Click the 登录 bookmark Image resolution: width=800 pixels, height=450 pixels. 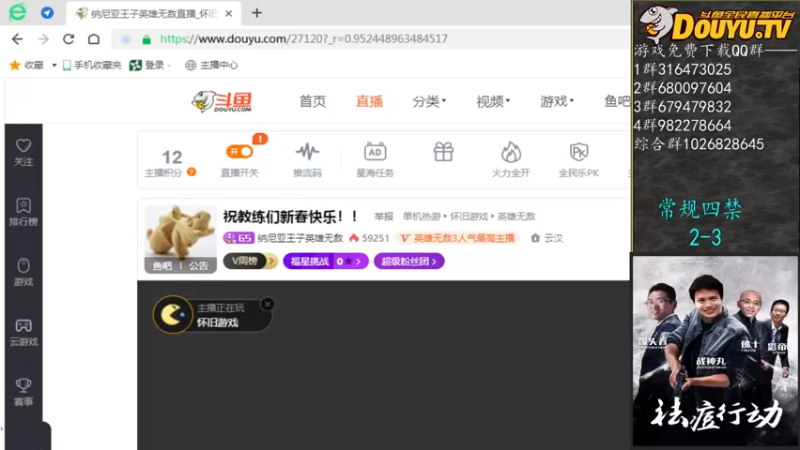147,65
